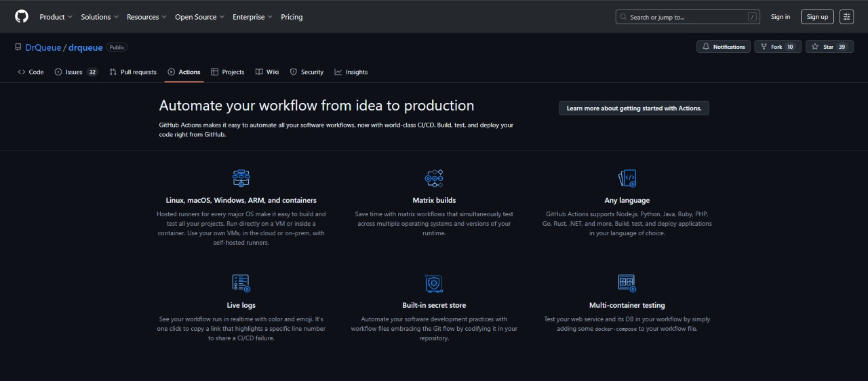The width and height of the screenshot is (868, 381).
Task: Click the Matrix builds icon
Action: point(434,178)
